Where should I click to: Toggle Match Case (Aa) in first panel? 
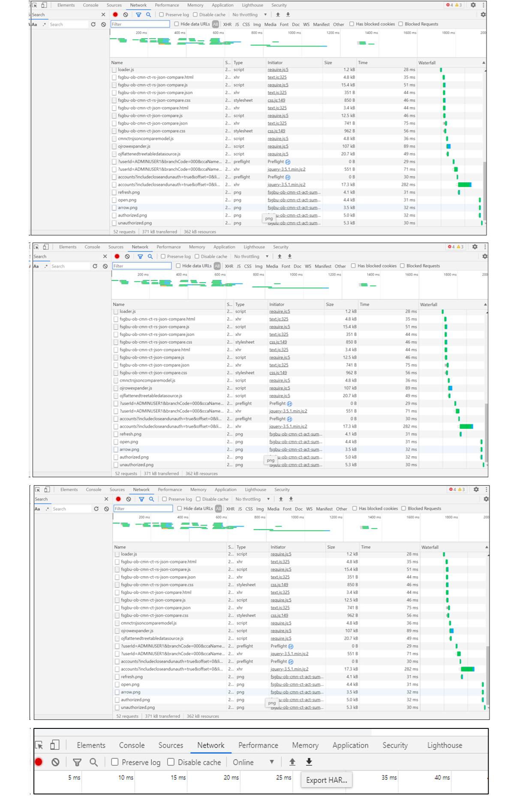point(35,24)
